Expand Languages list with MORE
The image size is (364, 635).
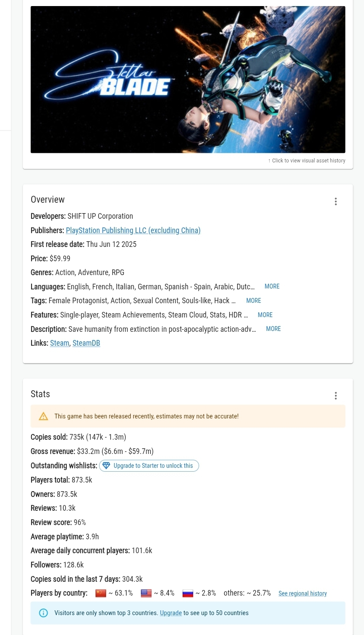click(272, 286)
